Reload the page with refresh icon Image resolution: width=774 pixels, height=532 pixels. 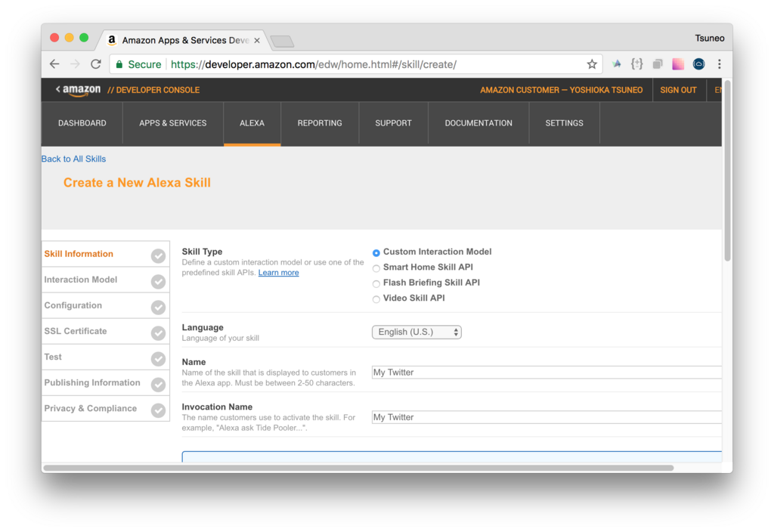point(96,64)
